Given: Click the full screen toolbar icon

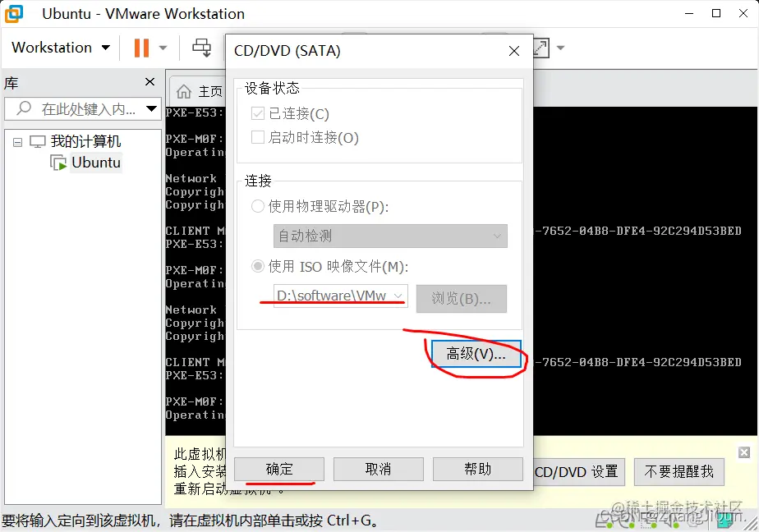Looking at the screenshot, I should click(x=541, y=48).
